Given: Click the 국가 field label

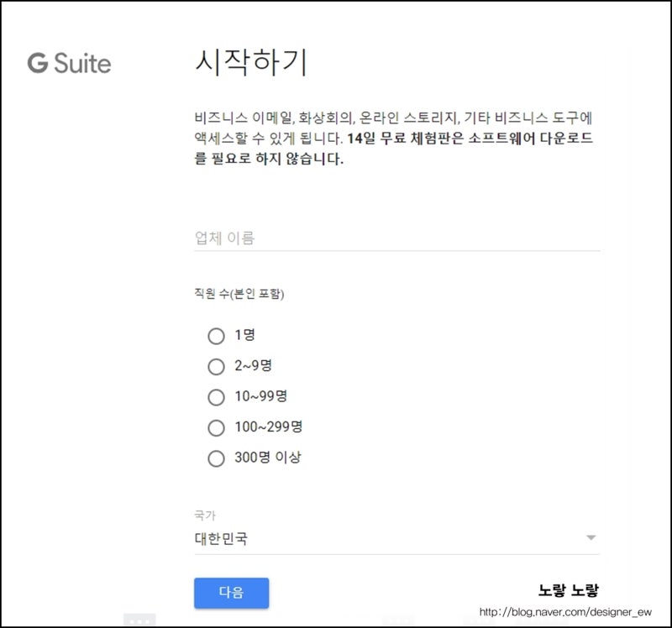Looking at the screenshot, I should coord(205,515).
